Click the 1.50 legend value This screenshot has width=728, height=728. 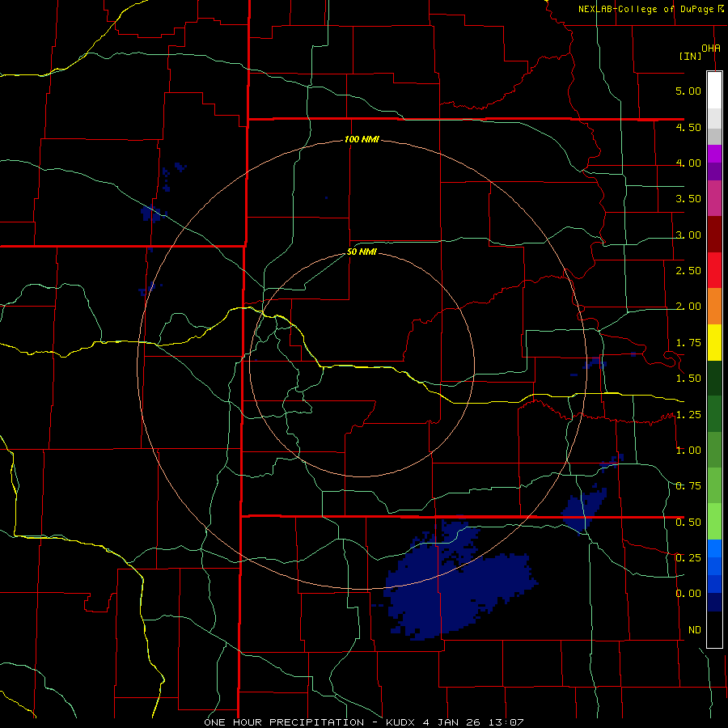point(688,379)
